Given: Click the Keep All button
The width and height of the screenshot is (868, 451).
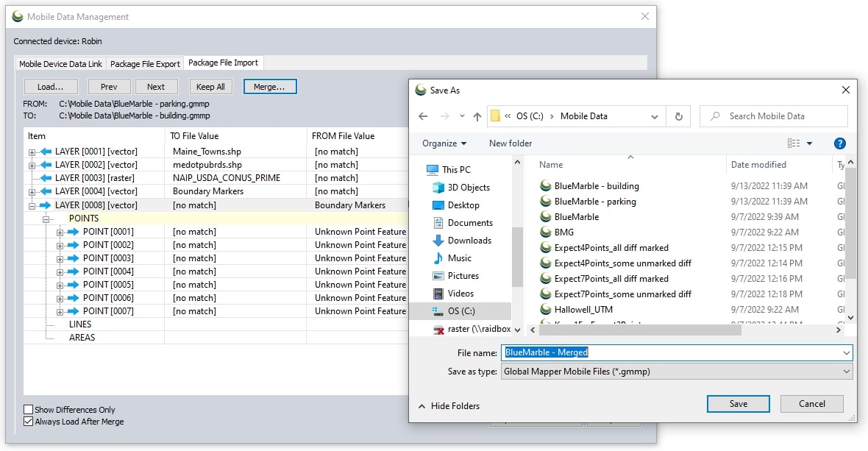Looking at the screenshot, I should tap(210, 87).
